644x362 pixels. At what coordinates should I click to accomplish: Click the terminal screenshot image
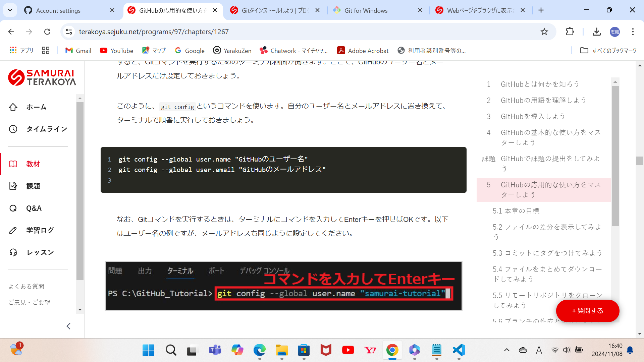[283, 286]
